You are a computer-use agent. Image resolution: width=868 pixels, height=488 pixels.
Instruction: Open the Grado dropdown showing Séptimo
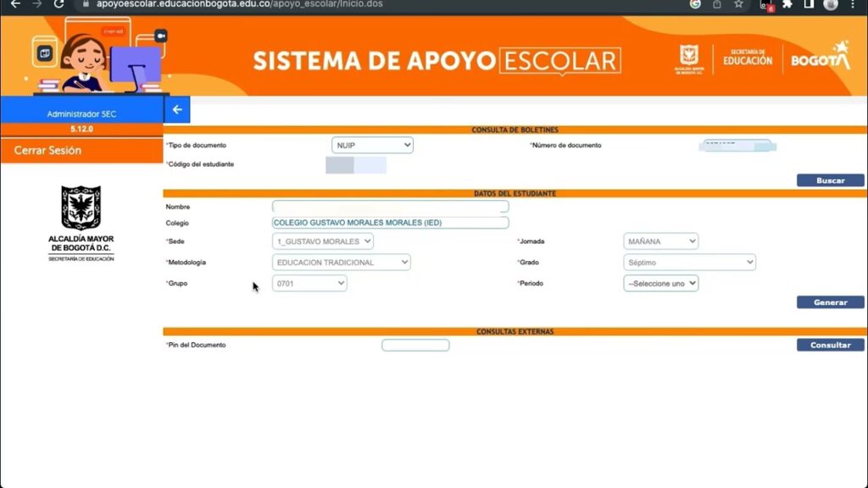tap(689, 263)
